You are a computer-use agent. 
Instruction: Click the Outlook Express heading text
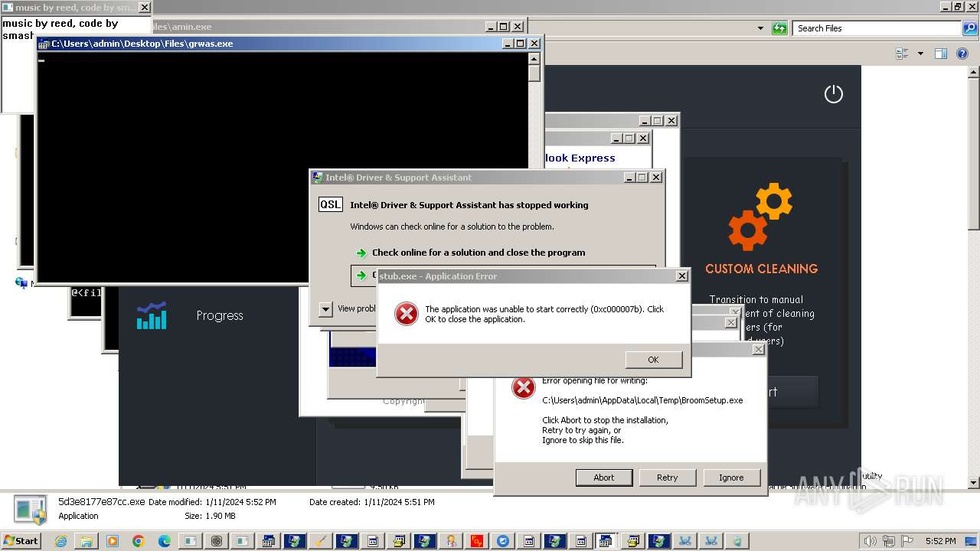(580, 158)
